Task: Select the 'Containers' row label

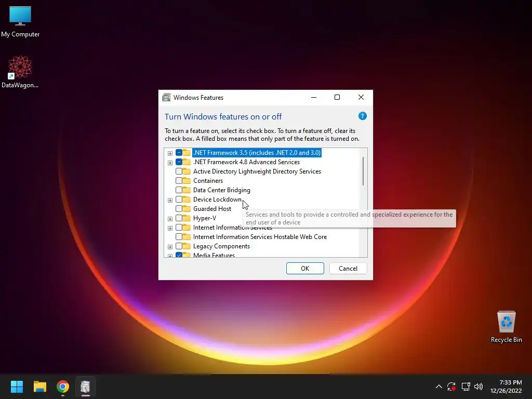Action: coord(208,181)
